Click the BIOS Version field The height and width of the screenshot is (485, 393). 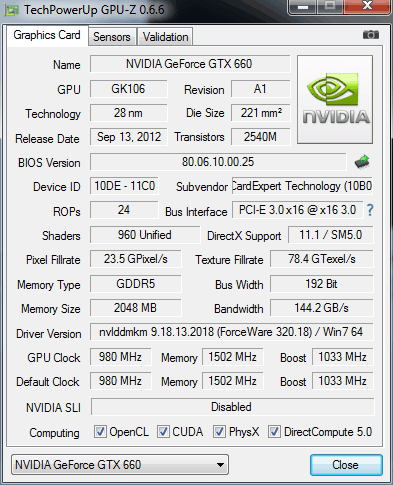218,162
